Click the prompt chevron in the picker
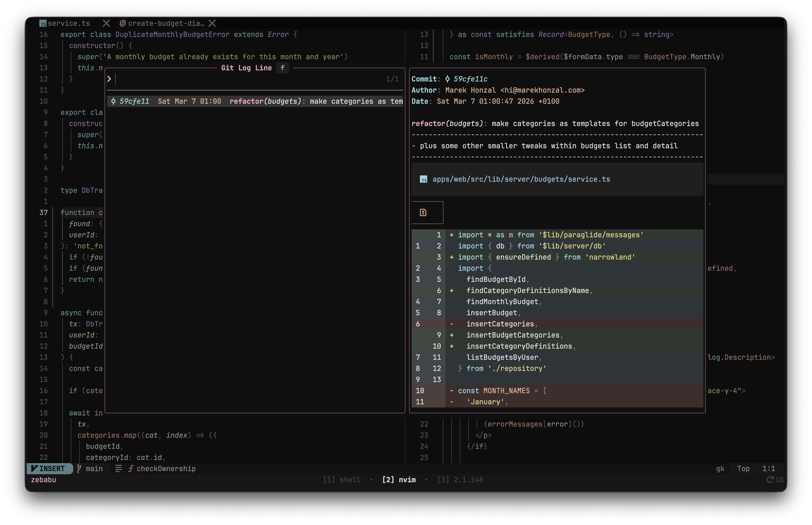This screenshot has height=525, width=812. [109, 79]
